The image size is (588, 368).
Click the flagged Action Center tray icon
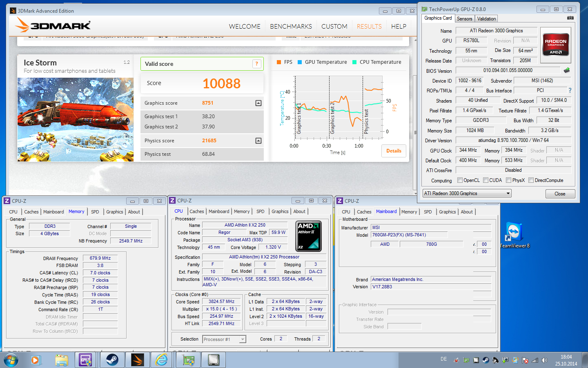click(x=525, y=360)
